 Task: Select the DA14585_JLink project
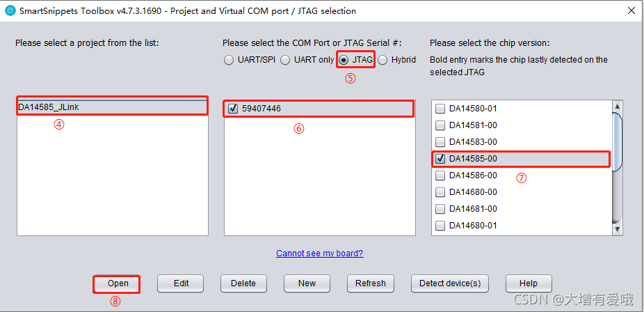point(112,107)
